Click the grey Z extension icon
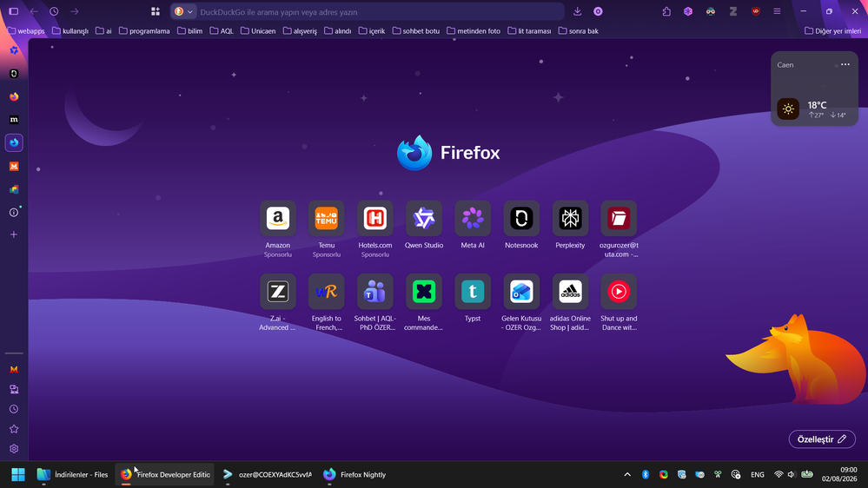The image size is (868, 488). click(733, 11)
